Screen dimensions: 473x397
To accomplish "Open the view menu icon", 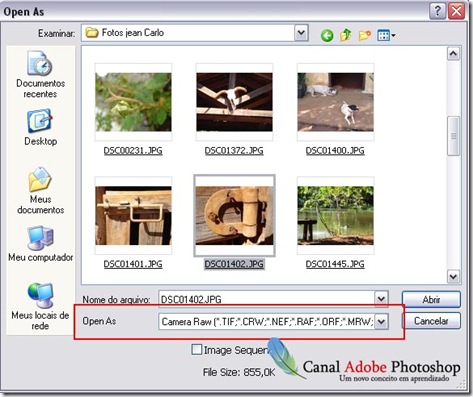I will pos(386,35).
